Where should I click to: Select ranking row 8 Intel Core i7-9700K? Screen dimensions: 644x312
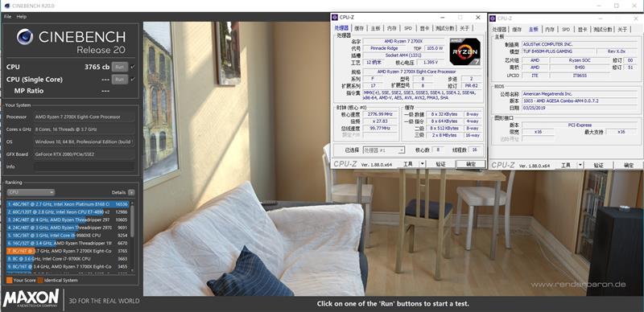pyautogui.click(x=68, y=259)
